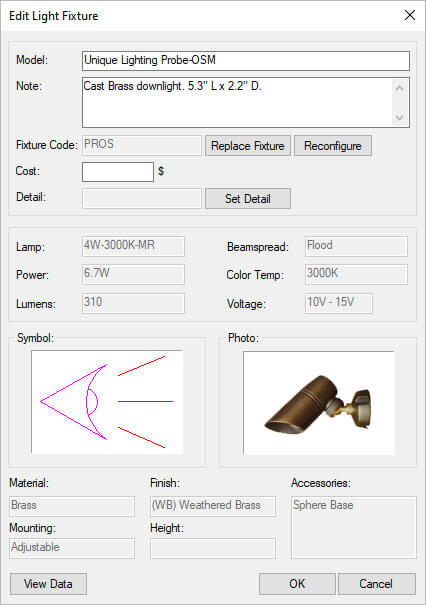Click inside the Note text area
This screenshot has height=605, width=426.
point(237,102)
